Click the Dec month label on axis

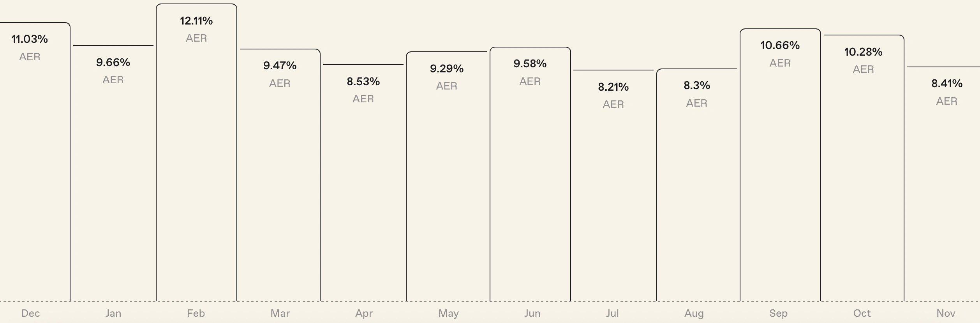point(30,313)
